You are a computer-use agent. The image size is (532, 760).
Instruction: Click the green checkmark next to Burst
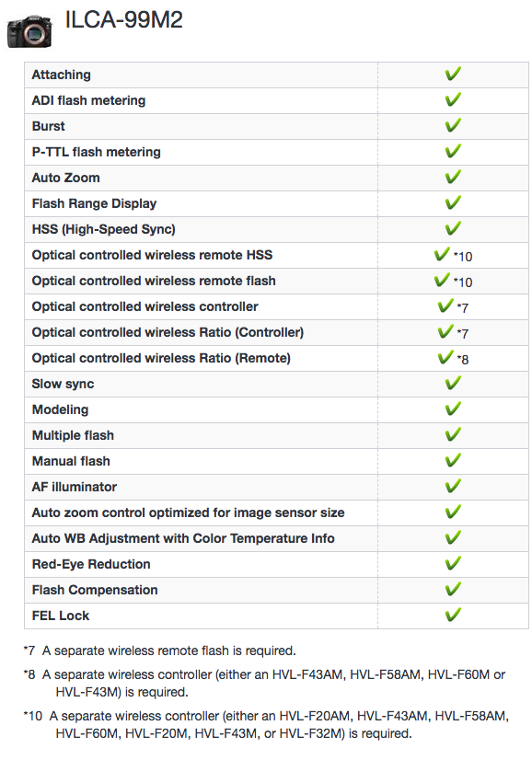(x=453, y=125)
